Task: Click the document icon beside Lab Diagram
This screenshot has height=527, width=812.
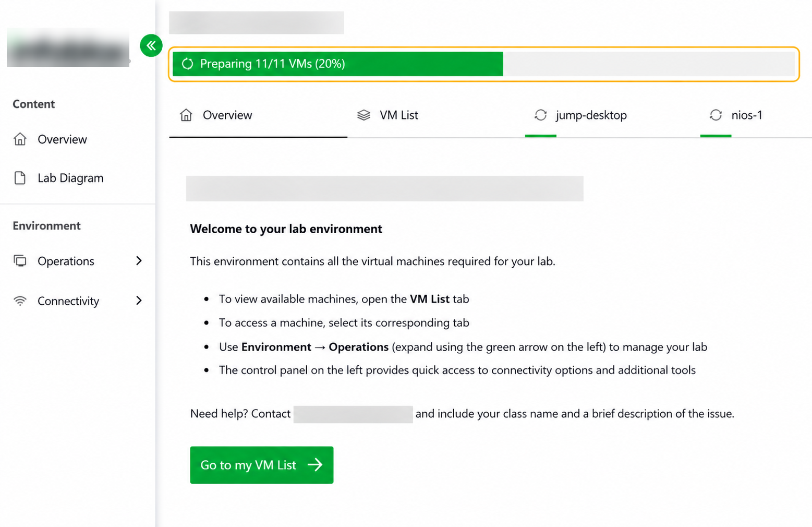Action: click(x=20, y=178)
